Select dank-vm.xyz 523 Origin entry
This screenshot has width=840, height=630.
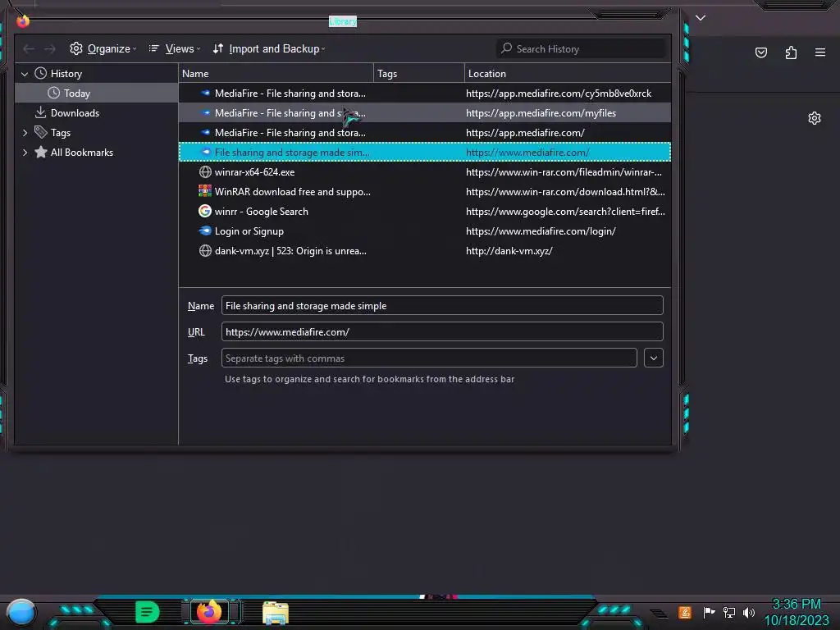[425, 251]
